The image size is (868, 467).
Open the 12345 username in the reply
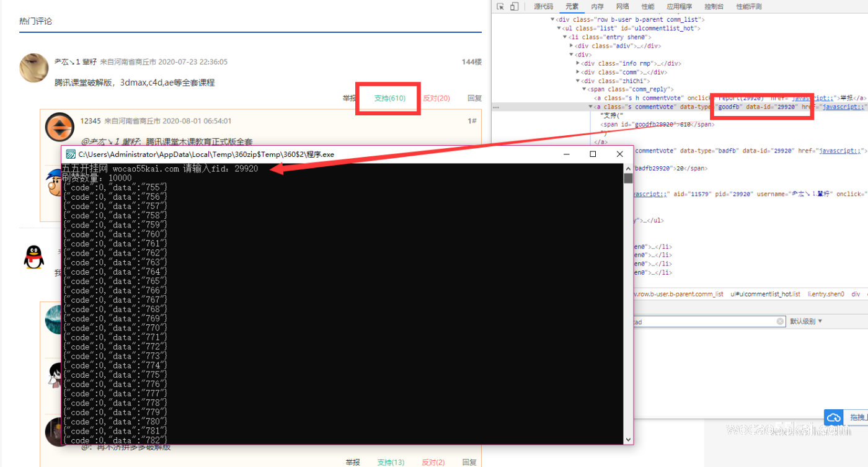click(x=90, y=121)
